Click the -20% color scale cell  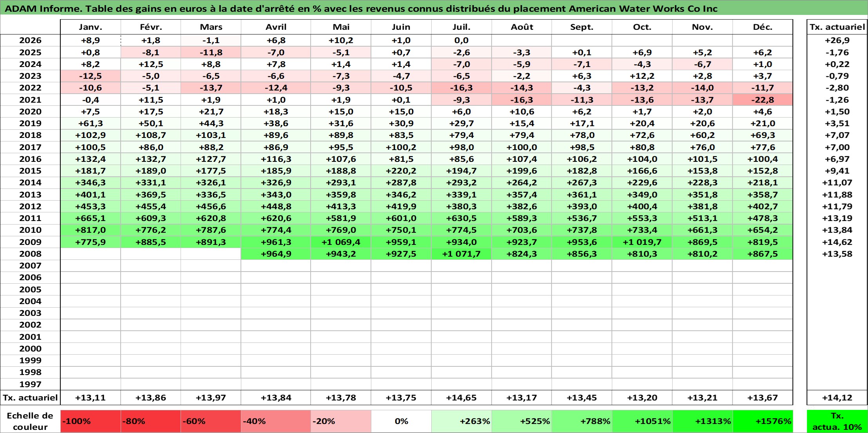coord(341,421)
